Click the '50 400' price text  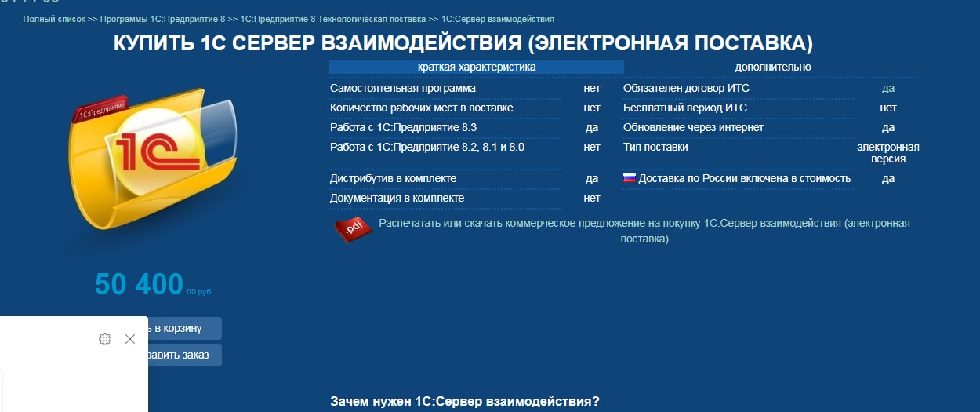(139, 285)
